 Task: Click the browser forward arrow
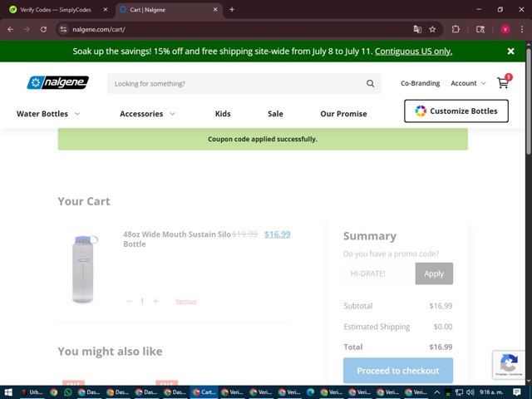27,30
